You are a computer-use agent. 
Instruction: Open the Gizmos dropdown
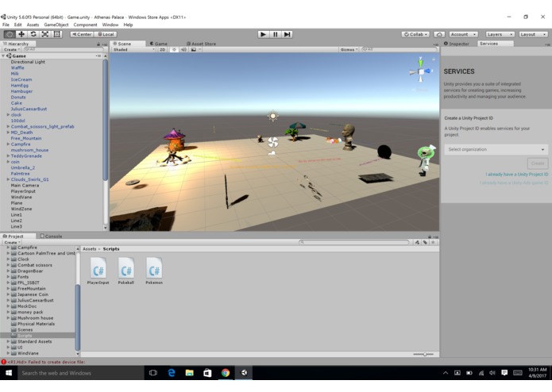349,49
